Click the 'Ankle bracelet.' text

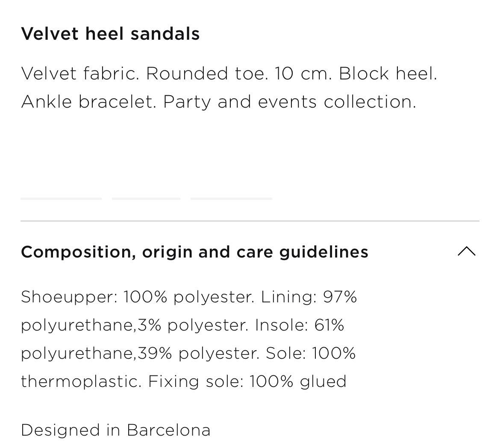(88, 102)
